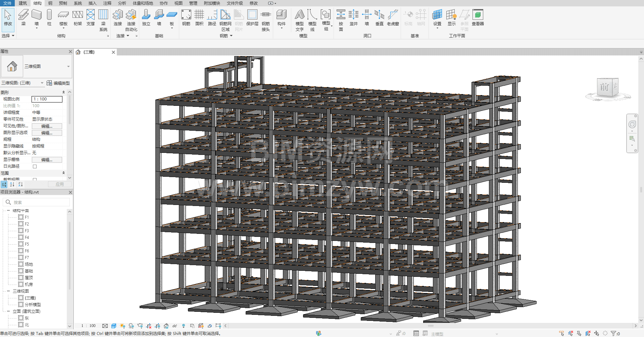Image resolution: width=644 pixels, height=337 pixels.
Task: Select the 梁 (Beam) tool icon
Action: point(23,15)
